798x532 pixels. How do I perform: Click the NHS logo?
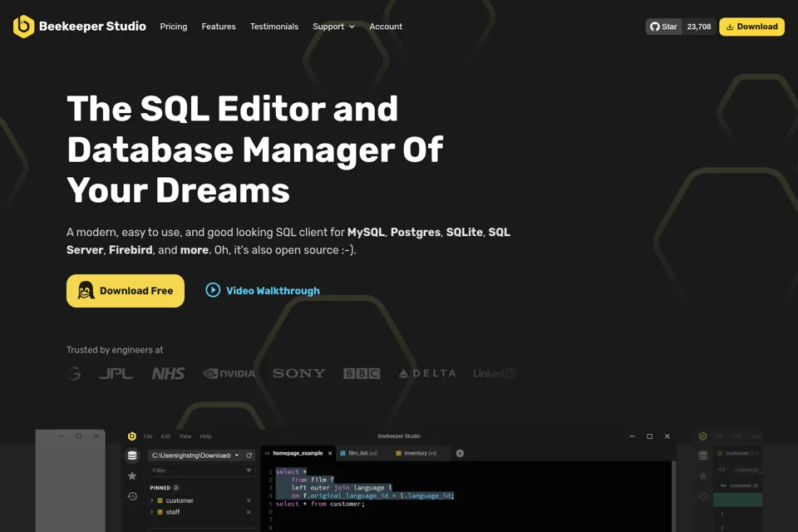click(x=168, y=374)
